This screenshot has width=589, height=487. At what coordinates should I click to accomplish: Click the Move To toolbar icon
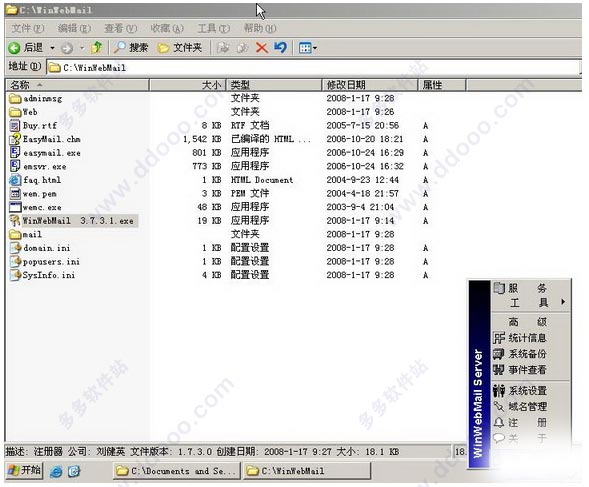[x=223, y=48]
